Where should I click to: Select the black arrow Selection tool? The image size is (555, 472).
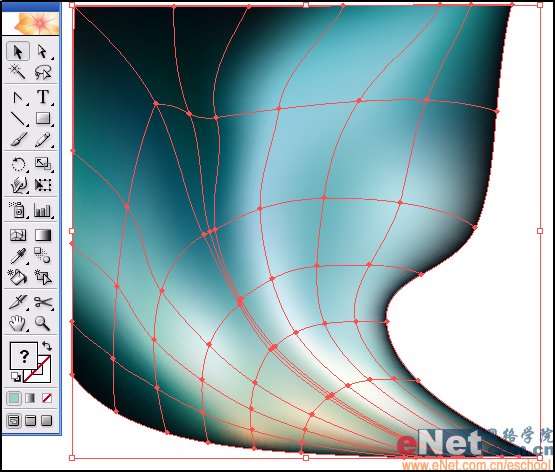(x=18, y=52)
